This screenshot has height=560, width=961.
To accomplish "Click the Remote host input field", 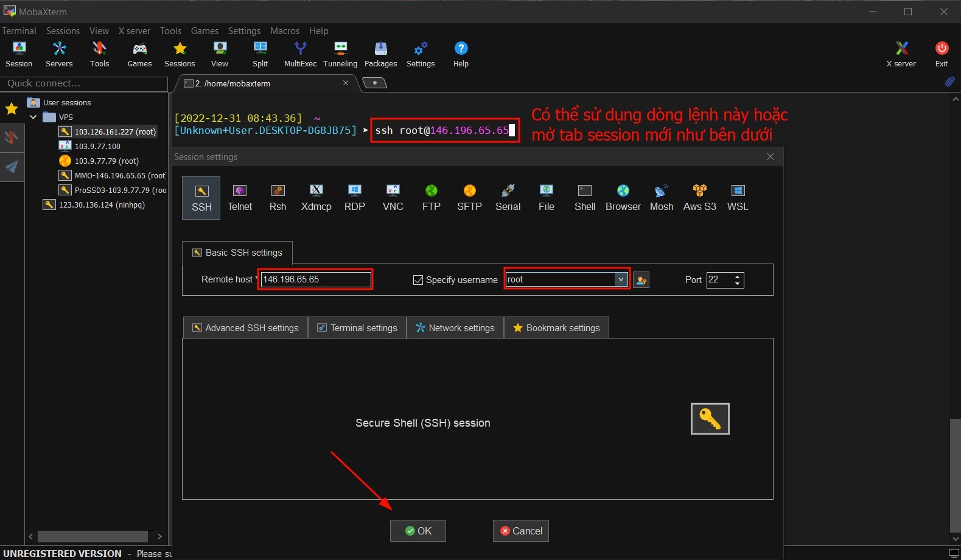I will click(x=315, y=279).
